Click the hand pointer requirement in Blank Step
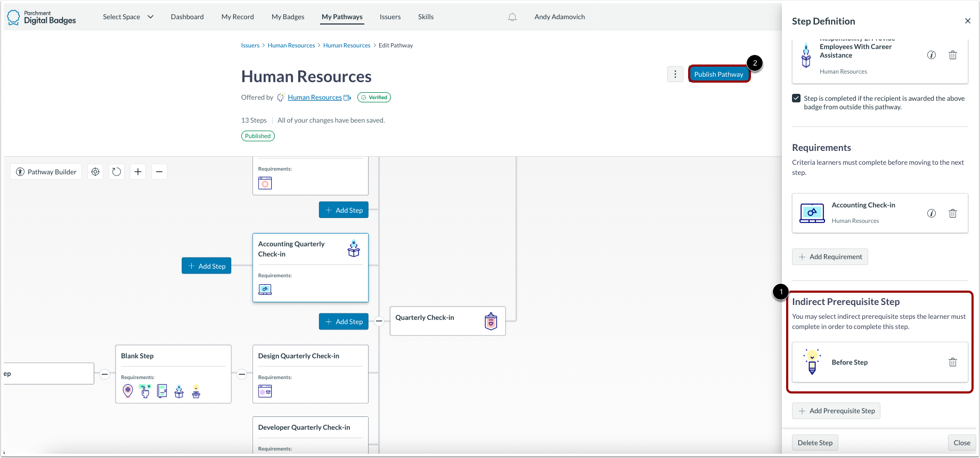The height and width of the screenshot is (458, 980). [145, 391]
